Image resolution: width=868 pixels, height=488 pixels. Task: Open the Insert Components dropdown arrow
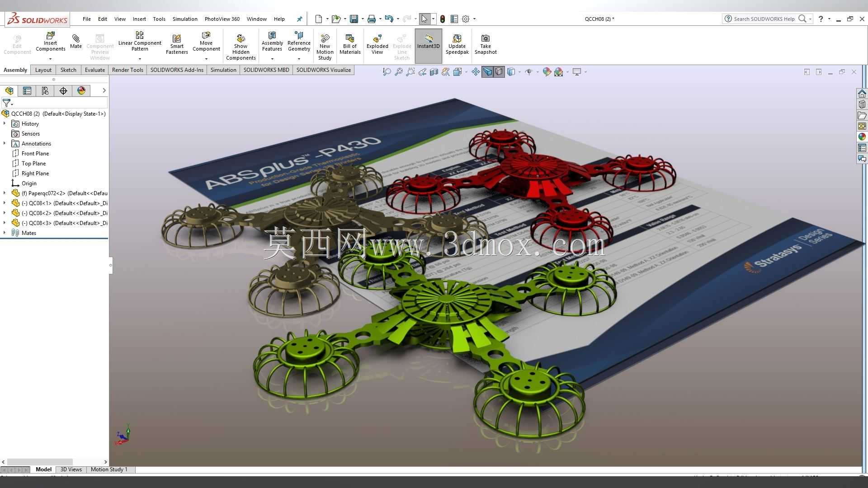pos(50,59)
